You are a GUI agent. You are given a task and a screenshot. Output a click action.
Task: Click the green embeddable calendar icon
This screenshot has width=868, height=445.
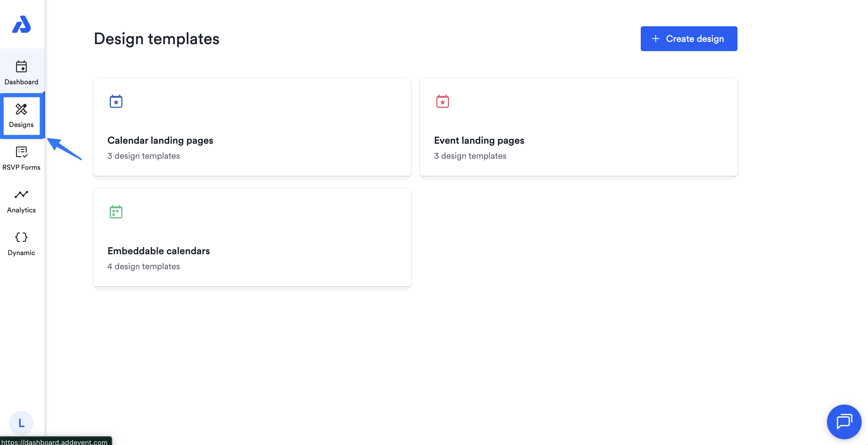tap(116, 212)
